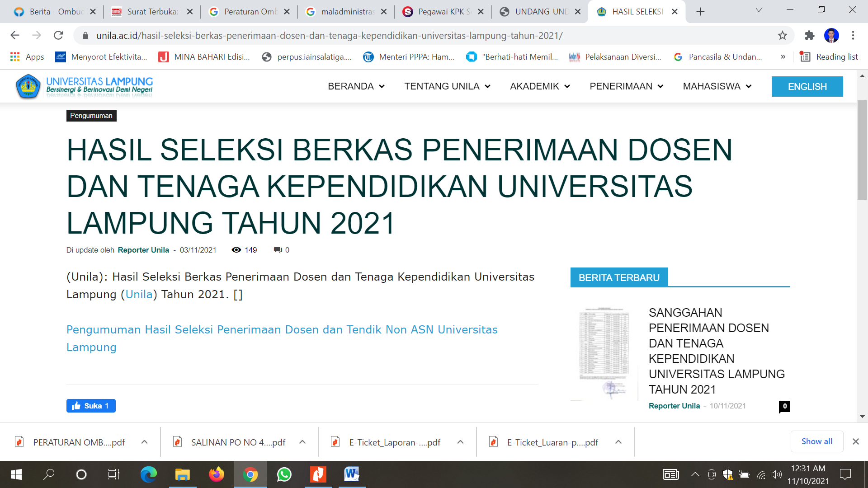Reload the page with the refresh icon
This screenshot has height=488, width=868.
tap(58, 35)
